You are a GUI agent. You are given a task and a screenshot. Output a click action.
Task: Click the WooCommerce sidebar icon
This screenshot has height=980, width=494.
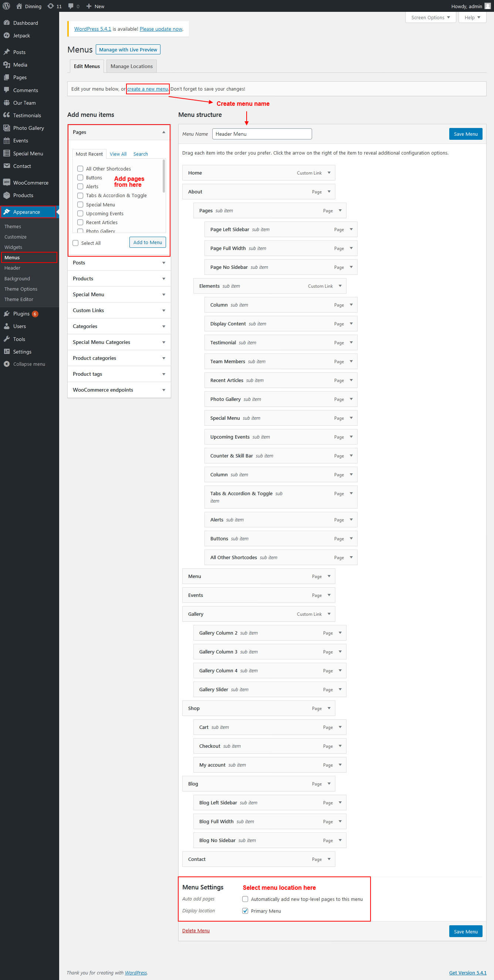[x=6, y=182]
